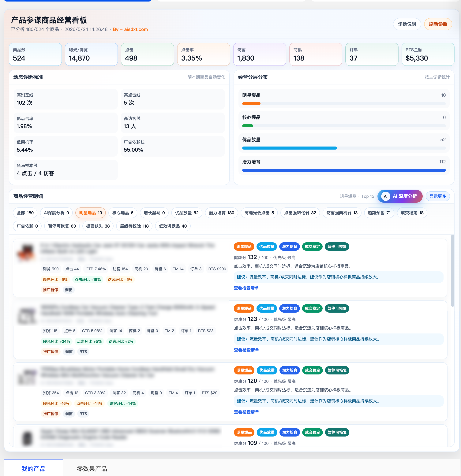Click 访客环比 +14% badge
The image size is (461, 476).
click(x=122, y=403)
